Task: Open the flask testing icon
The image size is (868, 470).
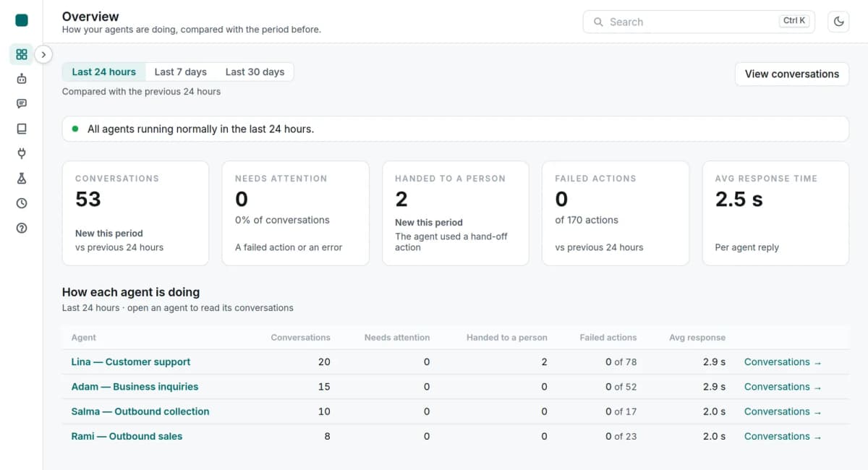Action: 22,179
